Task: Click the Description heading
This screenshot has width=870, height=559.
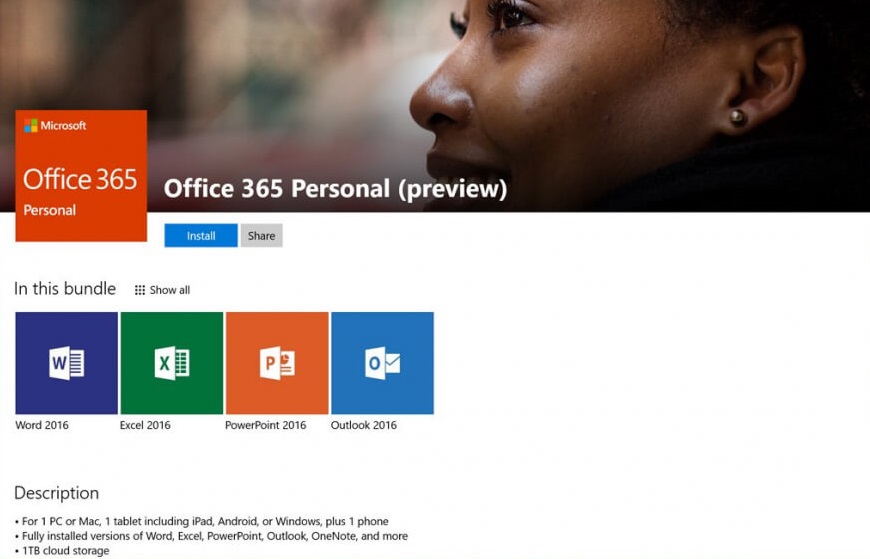Action: pos(57,493)
